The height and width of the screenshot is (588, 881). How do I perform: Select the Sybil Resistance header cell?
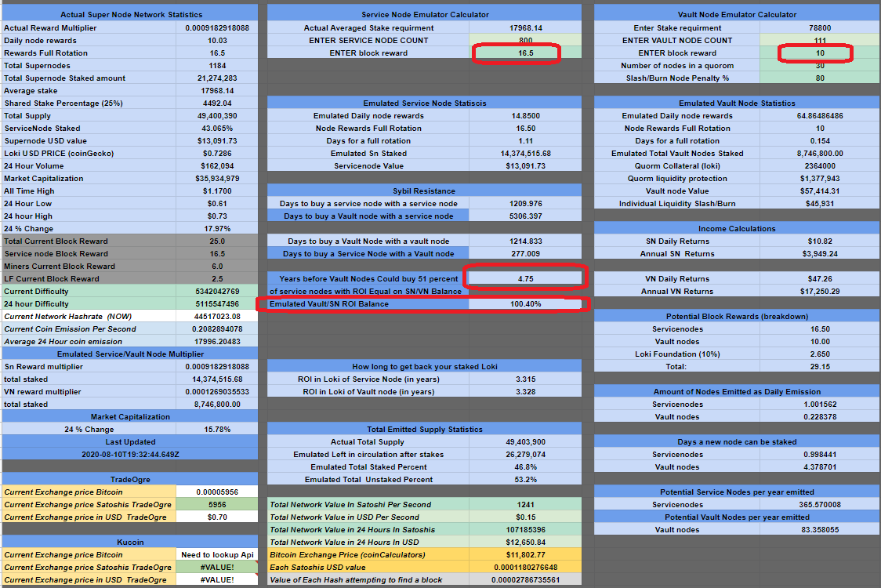[x=424, y=190]
